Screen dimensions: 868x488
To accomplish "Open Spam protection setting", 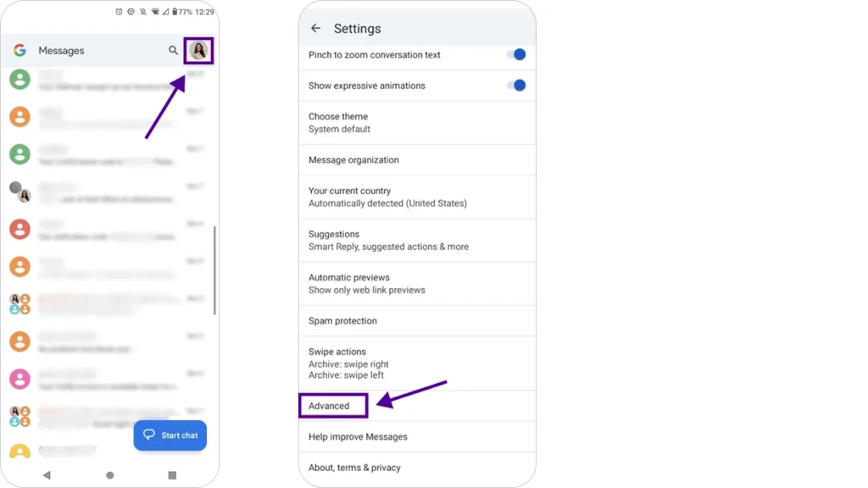I will tap(417, 321).
